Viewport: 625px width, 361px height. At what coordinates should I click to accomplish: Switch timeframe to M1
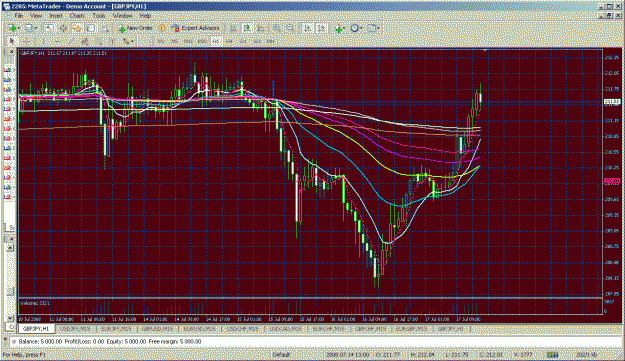pos(161,41)
